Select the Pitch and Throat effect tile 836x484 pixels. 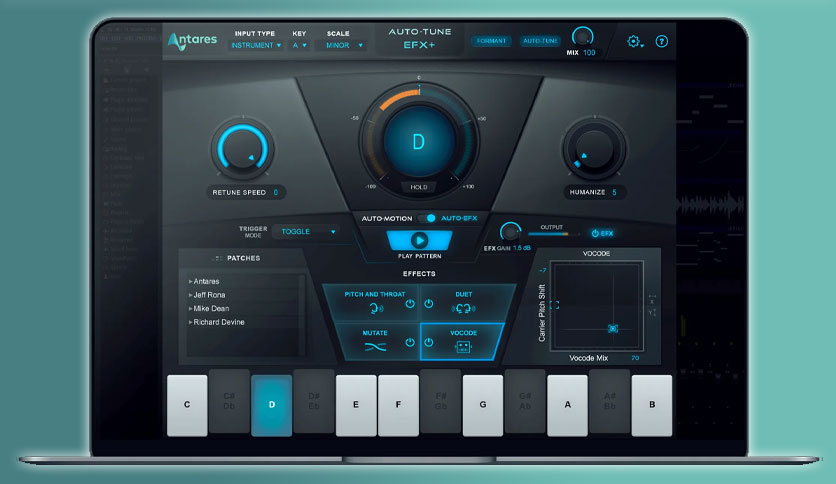373,303
